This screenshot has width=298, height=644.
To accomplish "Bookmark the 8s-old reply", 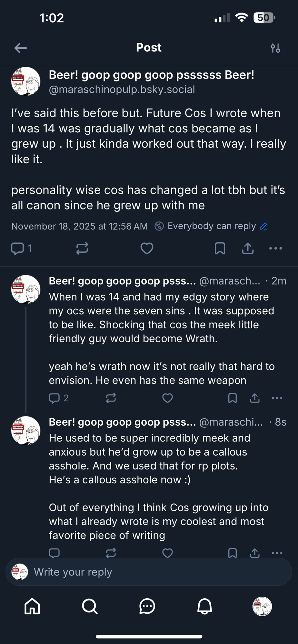I will 232,553.
